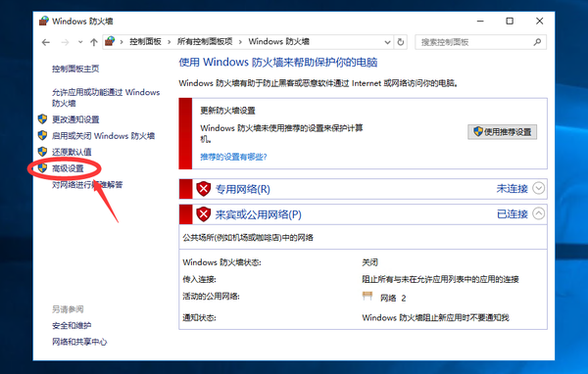Screen dimensions: 588x374
Task: Click 网络 2 network name
Action: click(x=393, y=299)
